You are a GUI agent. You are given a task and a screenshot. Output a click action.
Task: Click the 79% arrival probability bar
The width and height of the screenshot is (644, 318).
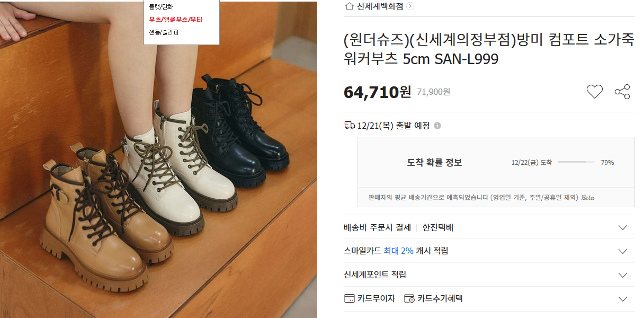point(576,162)
